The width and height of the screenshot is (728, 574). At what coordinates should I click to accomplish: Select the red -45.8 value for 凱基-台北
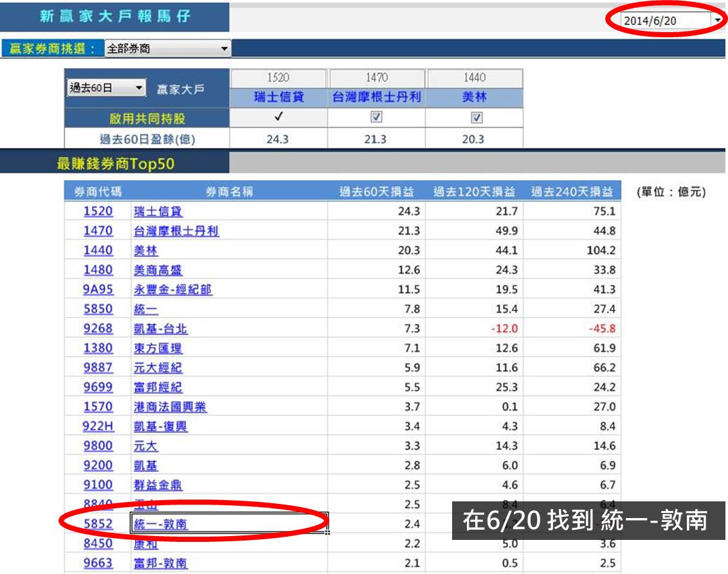point(602,328)
